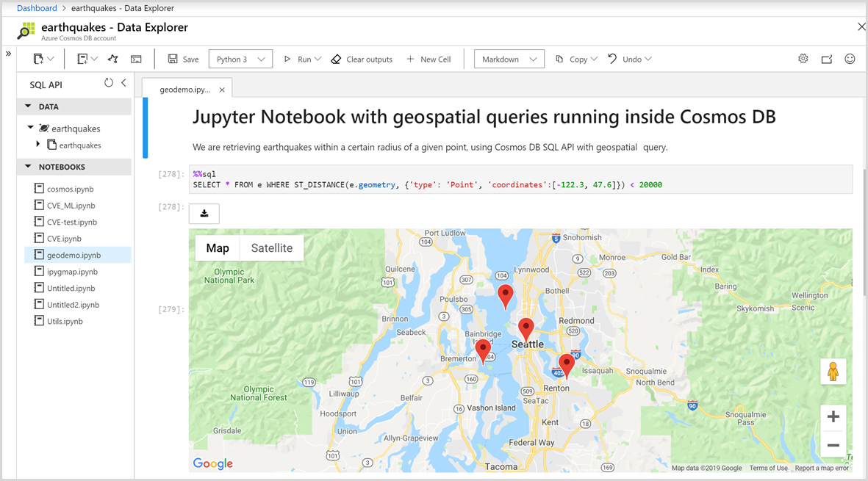Click the earthquakes Data Explorer icon
This screenshot has width=868, height=481.
(x=26, y=31)
